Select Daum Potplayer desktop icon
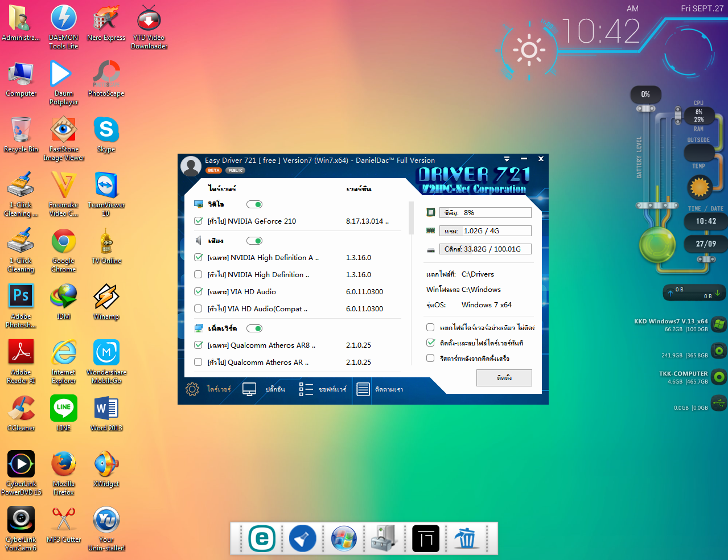This screenshot has width=728, height=560. pos(64,83)
